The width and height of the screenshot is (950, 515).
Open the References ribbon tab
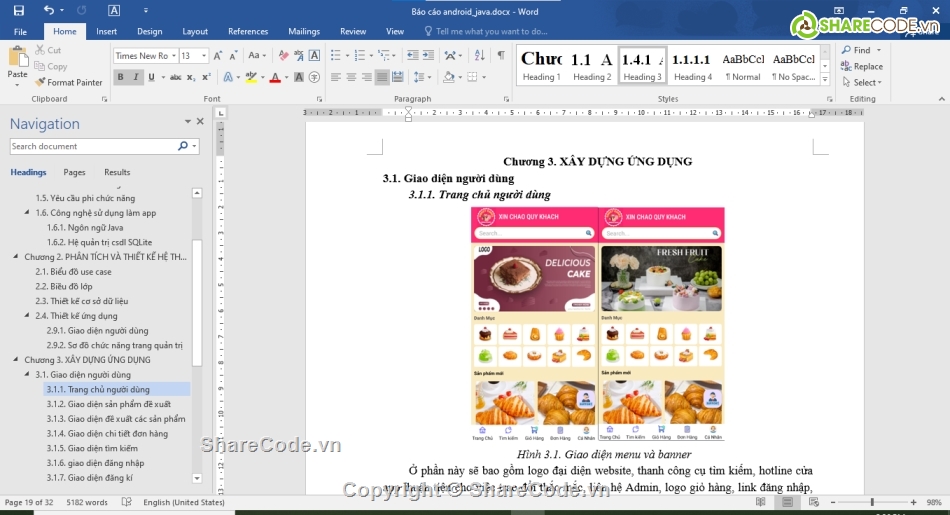pos(247,31)
